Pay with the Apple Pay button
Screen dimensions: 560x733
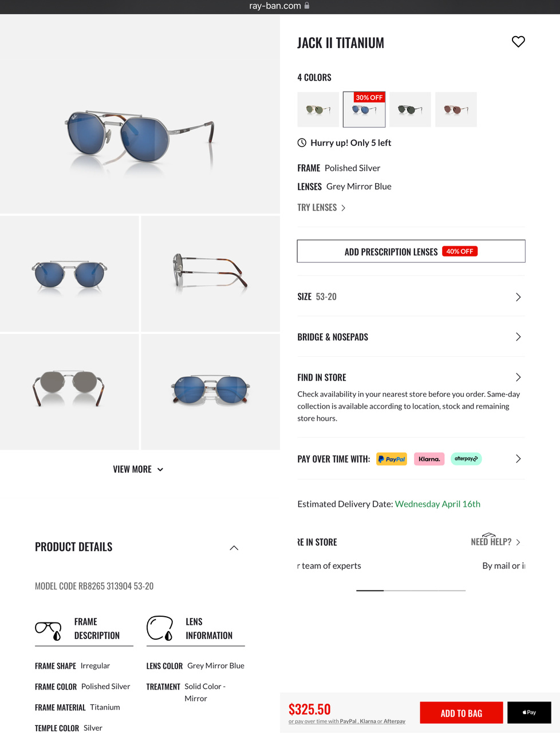[529, 712]
